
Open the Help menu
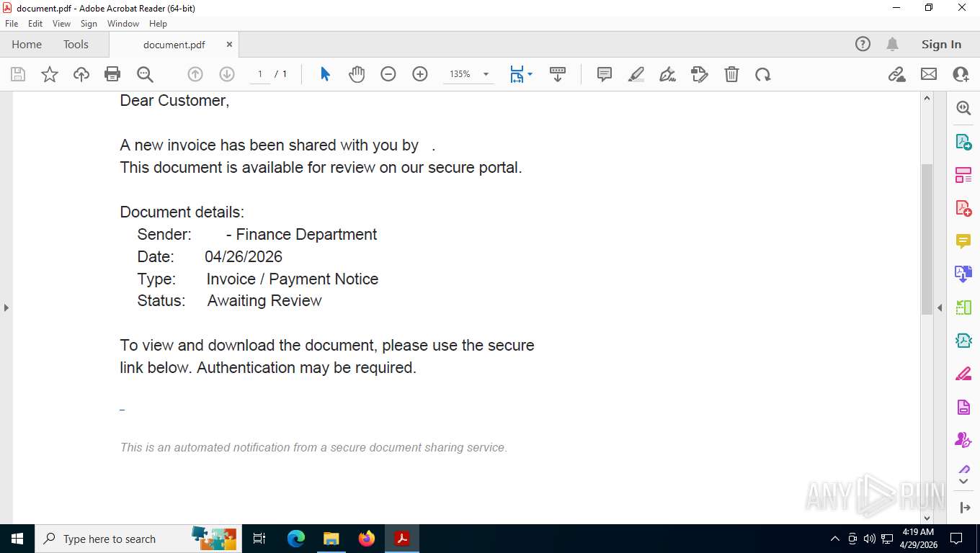coord(158,24)
